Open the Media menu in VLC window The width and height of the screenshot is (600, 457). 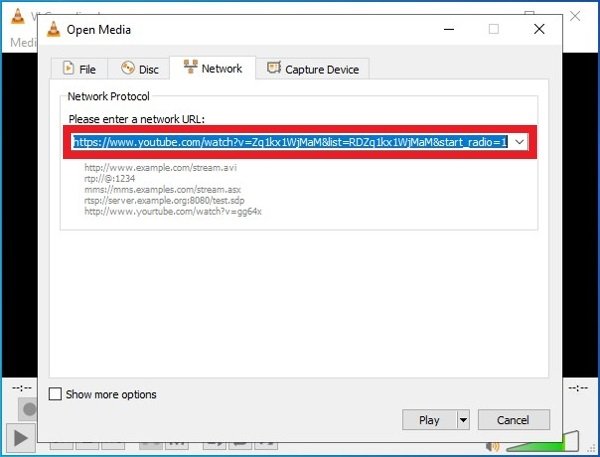(23, 42)
